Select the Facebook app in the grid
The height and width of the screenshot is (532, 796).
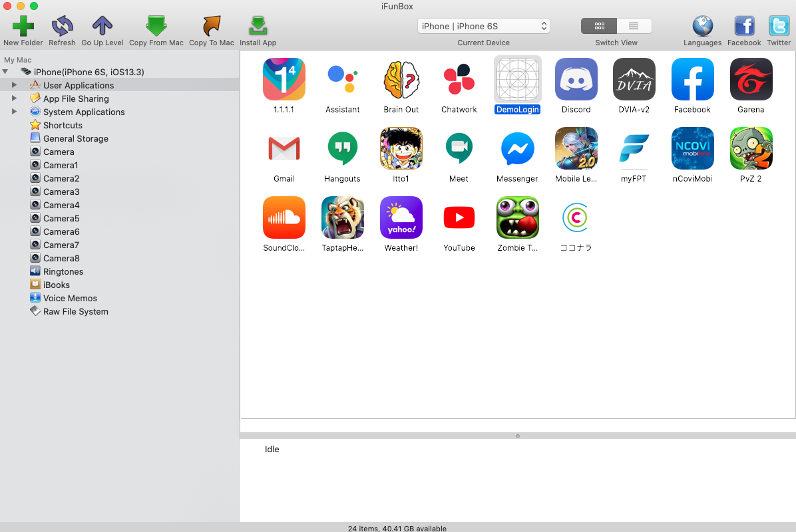coord(692,79)
